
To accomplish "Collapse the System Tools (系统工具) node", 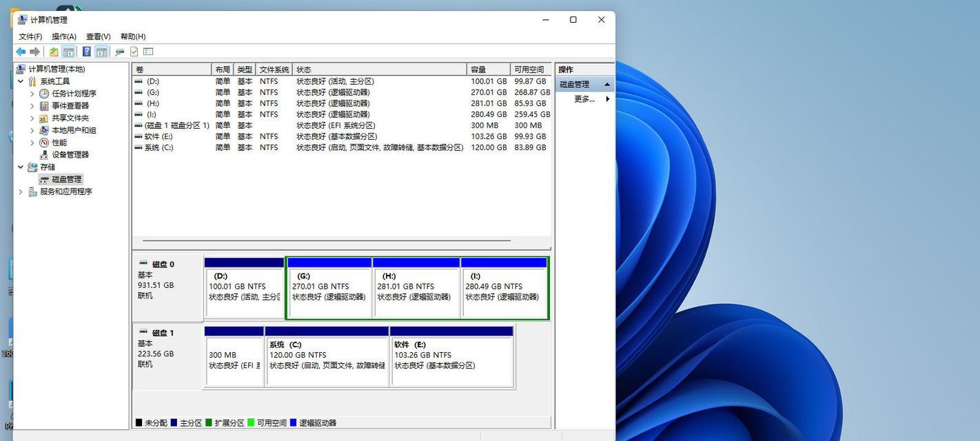I will 21,81.
